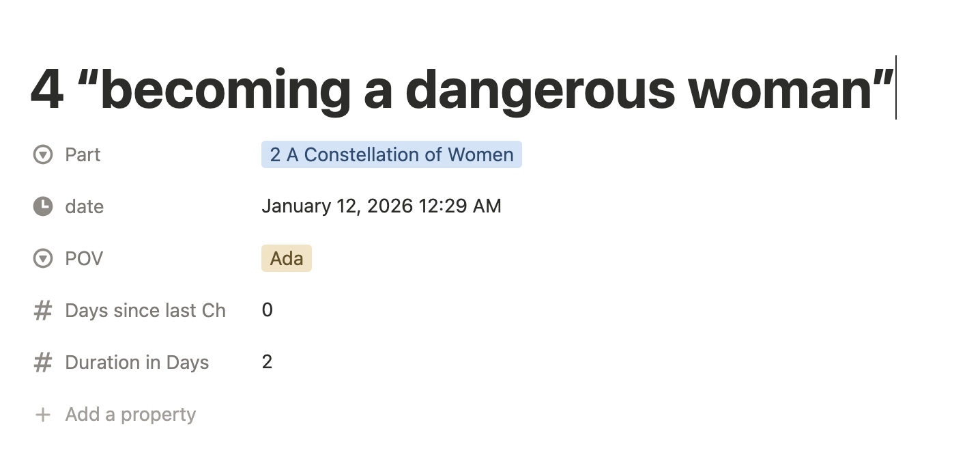Viewport: 980px width, 455px height.
Task: Click the Part property select icon
Action: pos(43,155)
